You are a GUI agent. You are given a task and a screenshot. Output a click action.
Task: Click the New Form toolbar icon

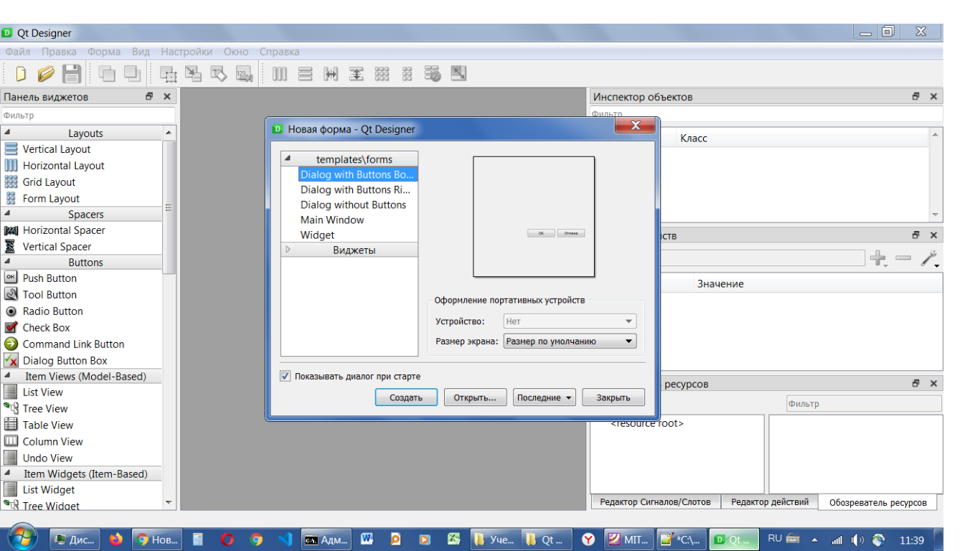click(x=21, y=73)
